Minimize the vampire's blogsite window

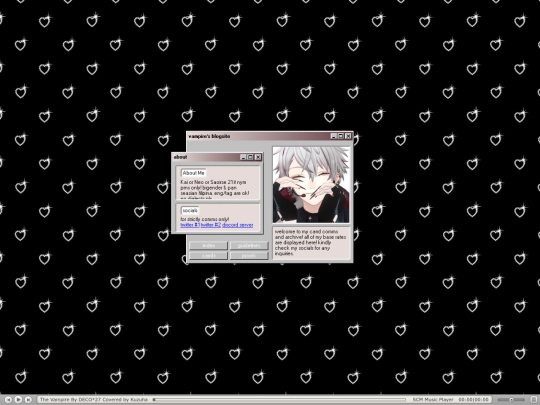click(333, 136)
